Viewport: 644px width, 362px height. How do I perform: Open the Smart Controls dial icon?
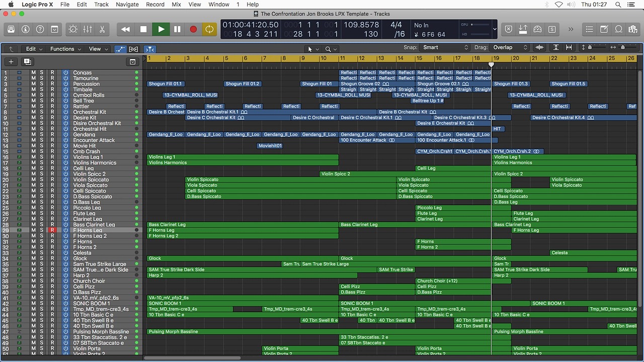click(x=73, y=29)
